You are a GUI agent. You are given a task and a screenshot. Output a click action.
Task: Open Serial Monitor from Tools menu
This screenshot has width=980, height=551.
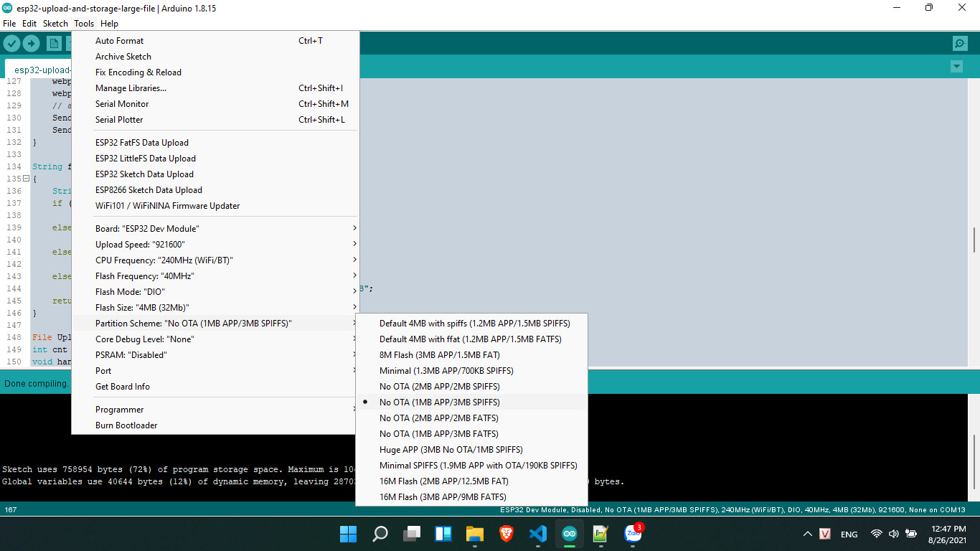point(215,104)
